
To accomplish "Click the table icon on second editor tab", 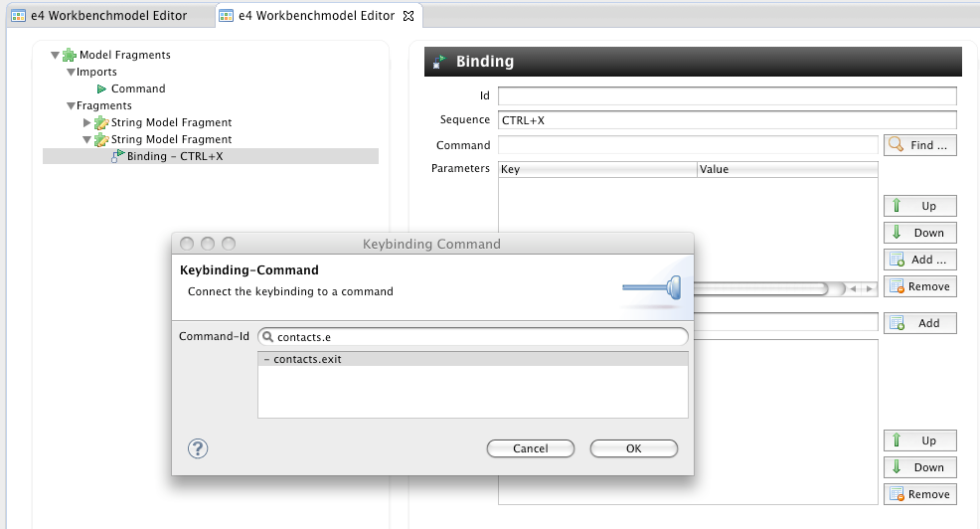I will 227,16.
